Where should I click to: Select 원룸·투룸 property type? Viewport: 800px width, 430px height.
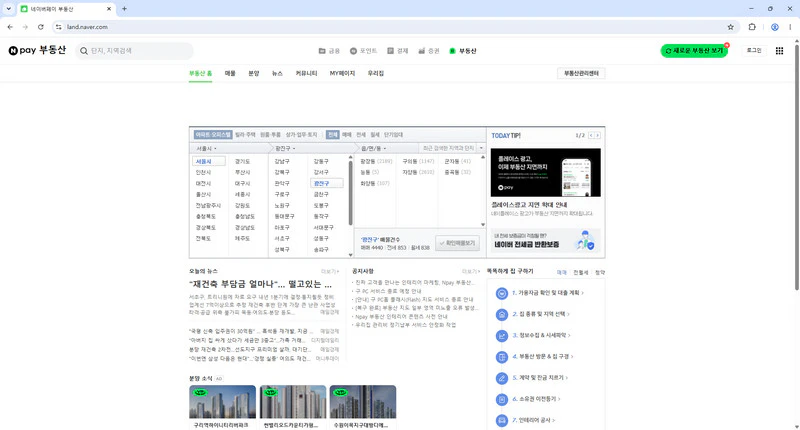[x=270, y=135]
